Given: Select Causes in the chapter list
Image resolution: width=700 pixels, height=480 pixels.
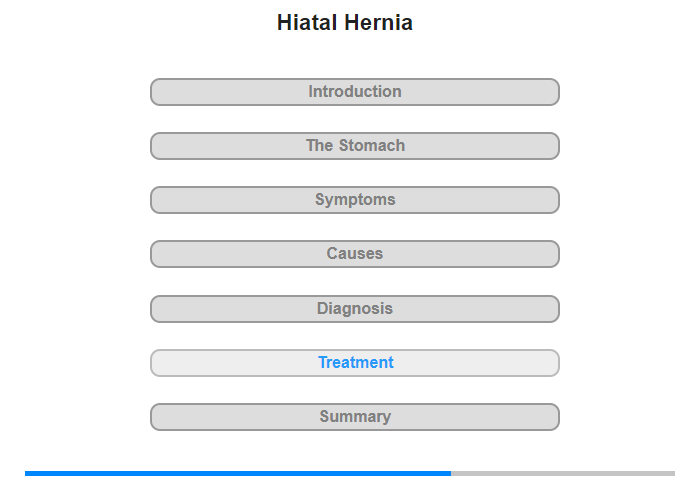Looking at the screenshot, I should (355, 254).
